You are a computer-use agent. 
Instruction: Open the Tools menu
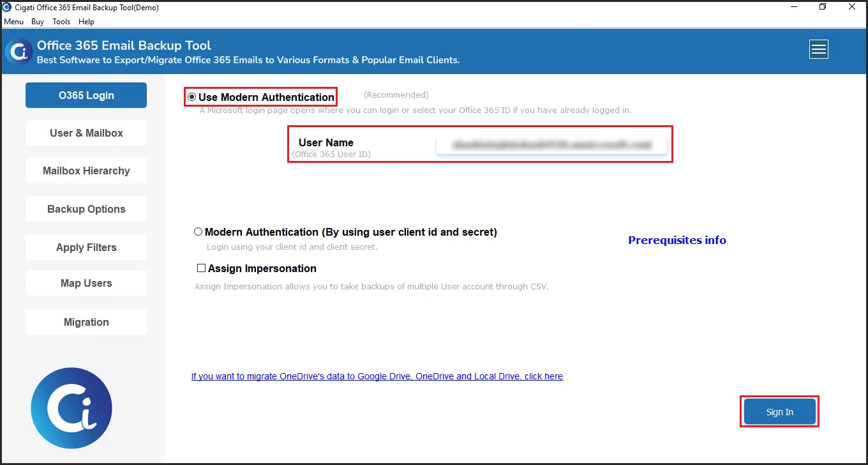click(61, 22)
